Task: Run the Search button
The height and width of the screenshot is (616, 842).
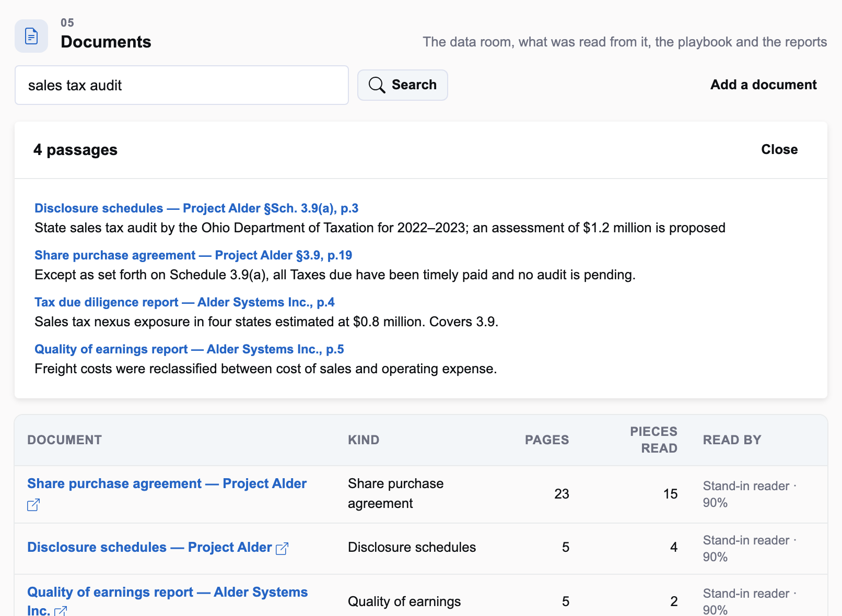Action: (x=403, y=85)
